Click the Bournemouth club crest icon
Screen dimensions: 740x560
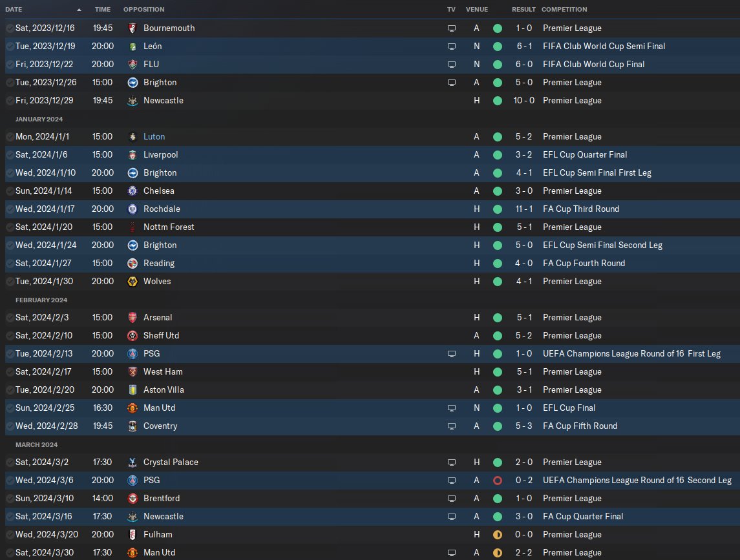pos(132,28)
